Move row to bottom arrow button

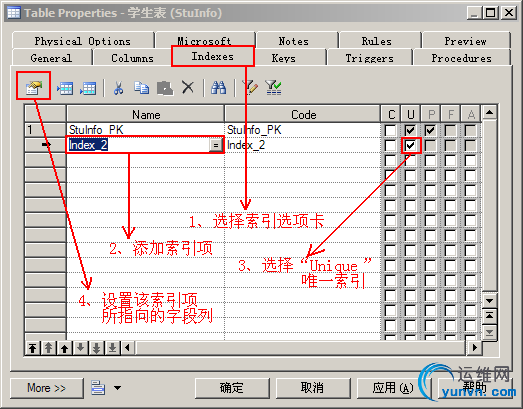point(112,348)
